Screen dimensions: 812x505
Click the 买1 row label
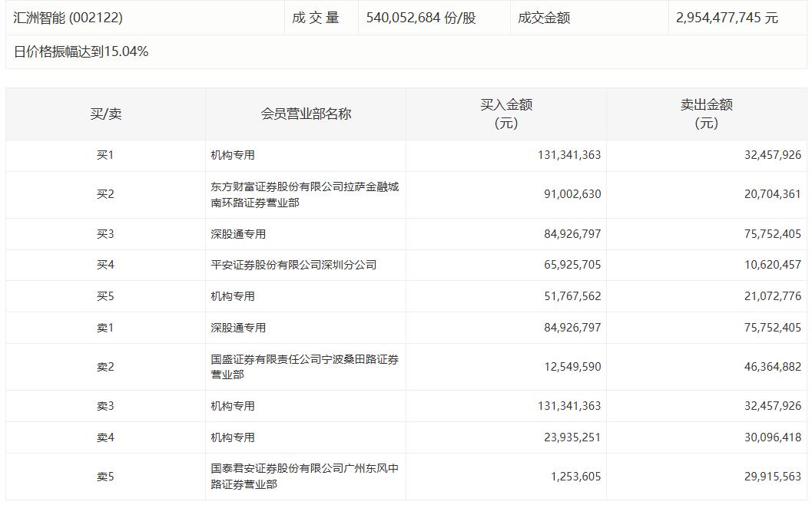105,155
